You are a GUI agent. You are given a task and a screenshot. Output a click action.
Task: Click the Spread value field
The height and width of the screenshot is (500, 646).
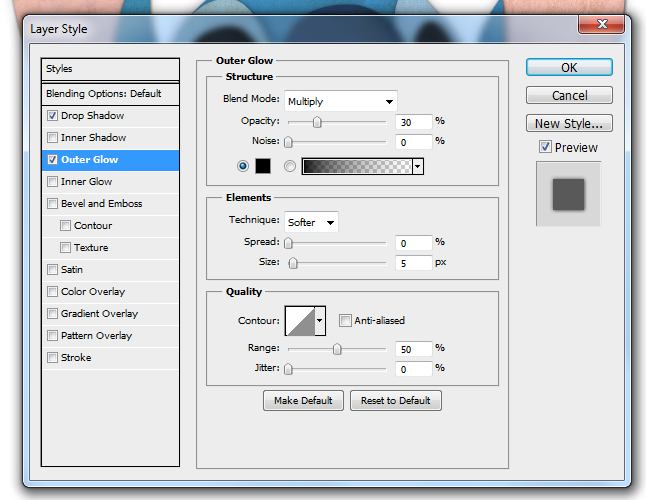coord(413,243)
